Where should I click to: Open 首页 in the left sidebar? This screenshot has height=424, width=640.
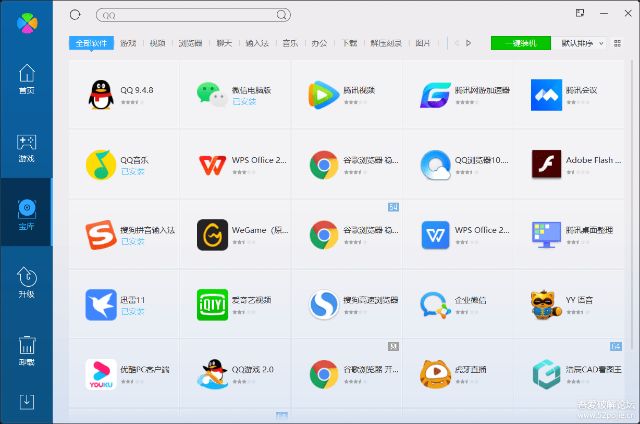tap(27, 79)
